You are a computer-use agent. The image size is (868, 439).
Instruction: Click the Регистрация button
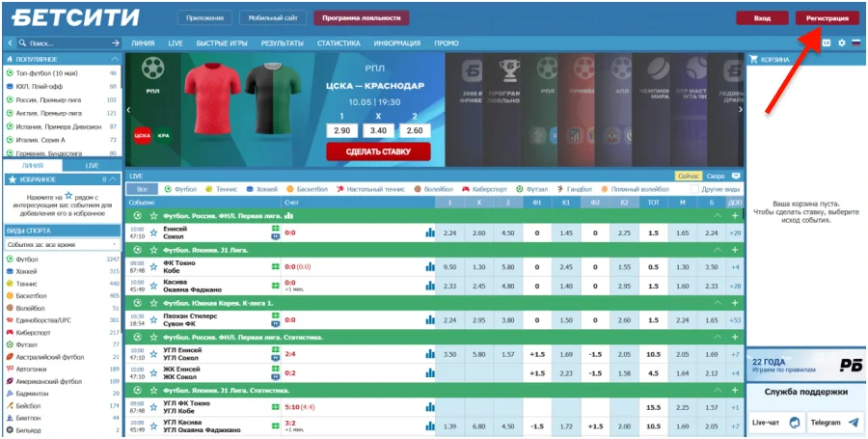coord(827,18)
